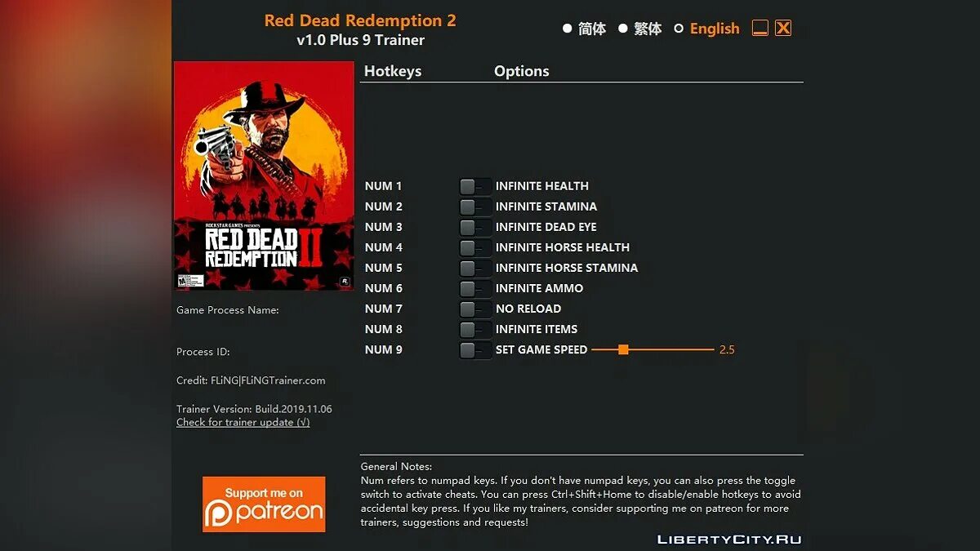Enable the Infinite Stamina toggle
980x551 pixels.
[475, 207]
